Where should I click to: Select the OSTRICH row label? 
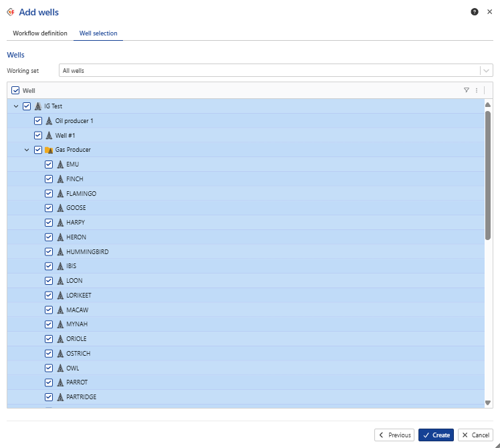tap(78, 354)
